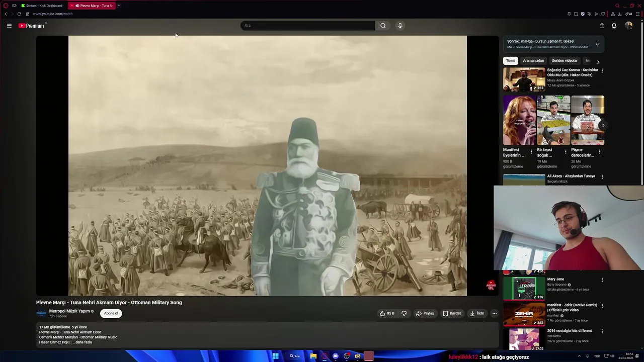This screenshot has height=362, width=644.
Task: Open the browser snapshot tool icon
Action: (x=576, y=14)
